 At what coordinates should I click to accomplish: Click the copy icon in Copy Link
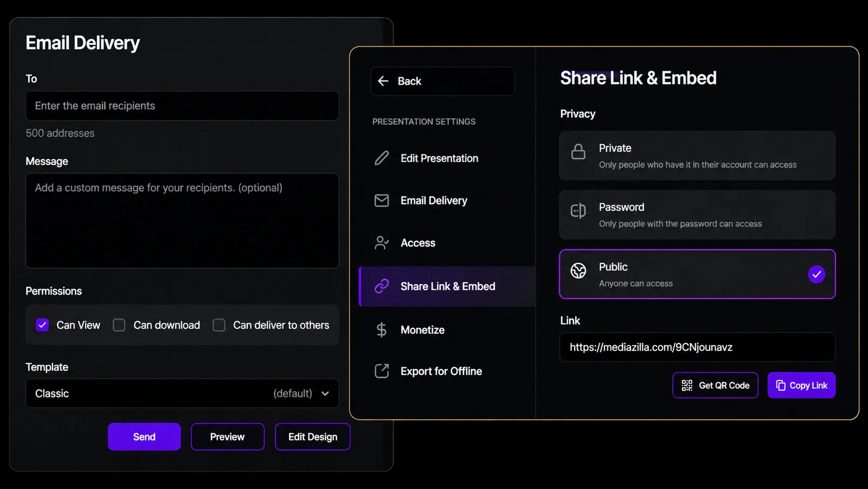[781, 385]
